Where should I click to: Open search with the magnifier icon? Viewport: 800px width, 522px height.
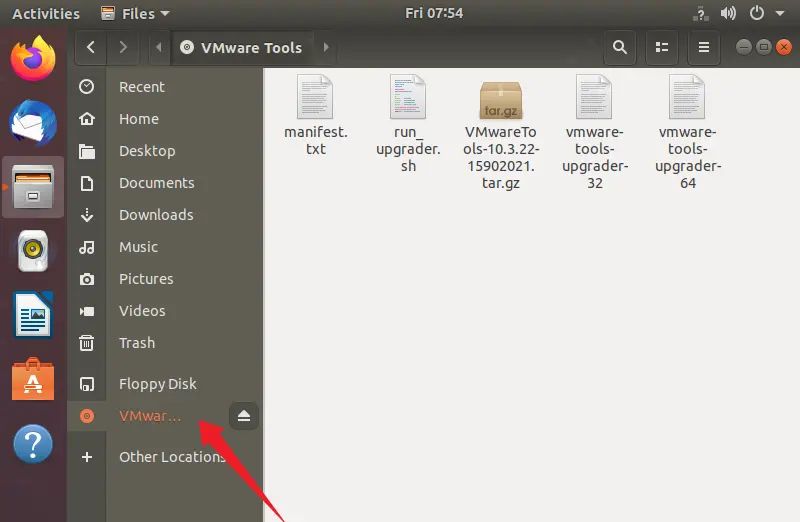pos(620,47)
